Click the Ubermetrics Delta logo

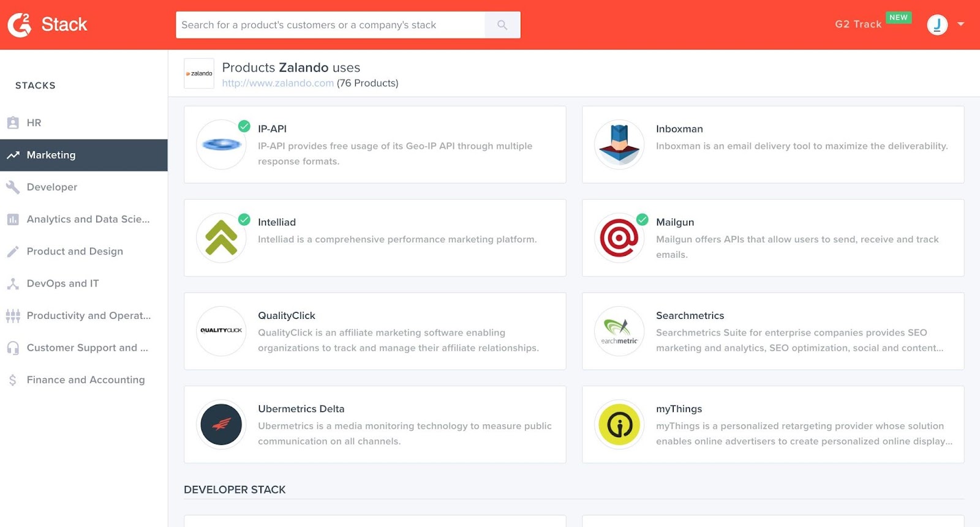221,424
